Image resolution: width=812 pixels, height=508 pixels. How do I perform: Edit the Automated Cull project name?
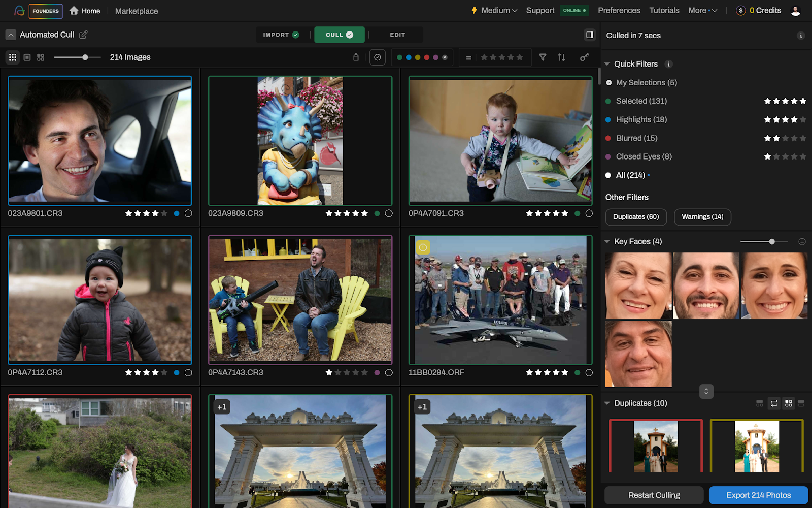(84, 35)
